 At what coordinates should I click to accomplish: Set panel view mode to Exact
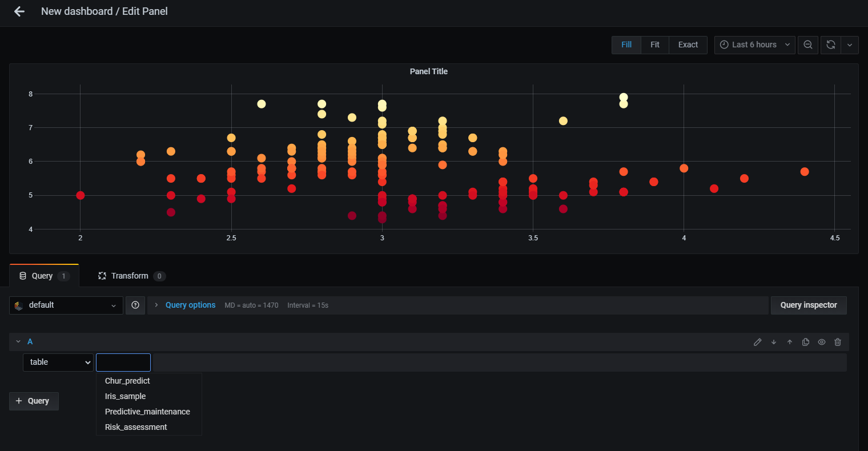pyautogui.click(x=688, y=45)
